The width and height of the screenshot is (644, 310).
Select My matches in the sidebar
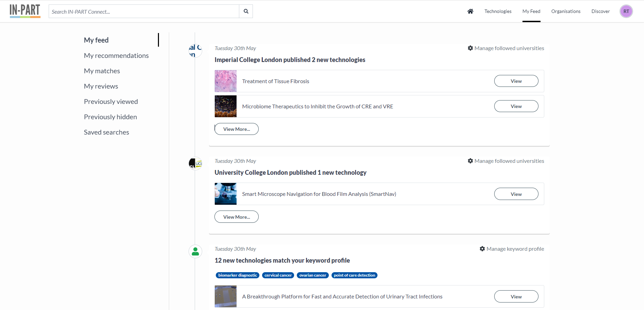[x=102, y=71]
